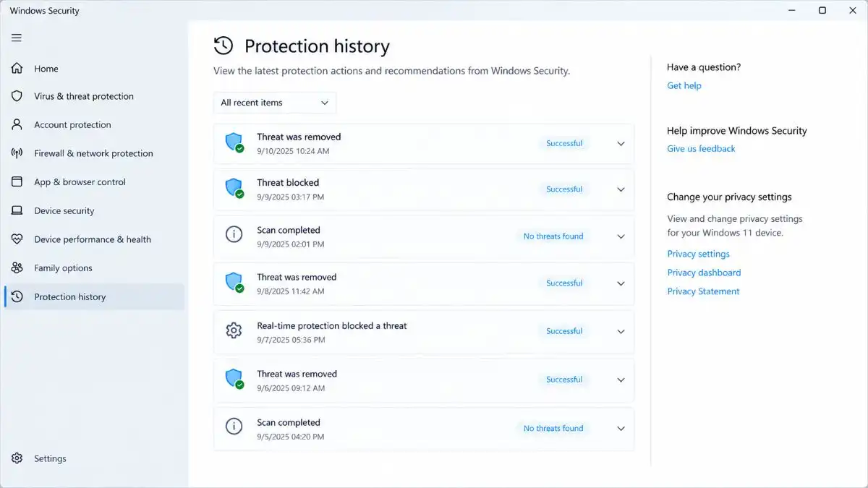Open the Privacy settings link
Image resolution: width=868 pixels, height=488 pixels.
point(698,254)
